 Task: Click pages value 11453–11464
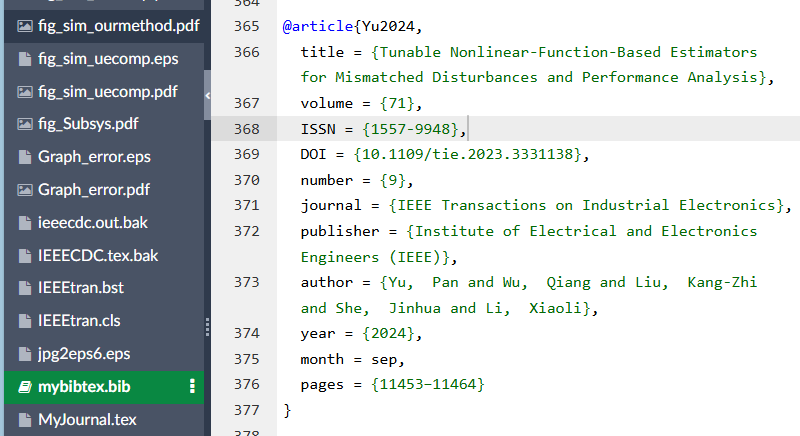[428, 384]
